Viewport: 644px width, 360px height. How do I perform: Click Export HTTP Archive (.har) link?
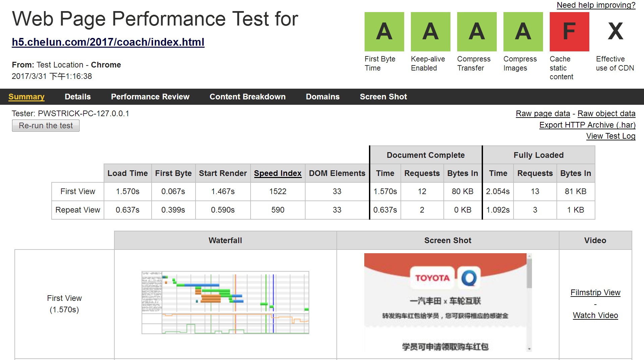pos(587,125)
